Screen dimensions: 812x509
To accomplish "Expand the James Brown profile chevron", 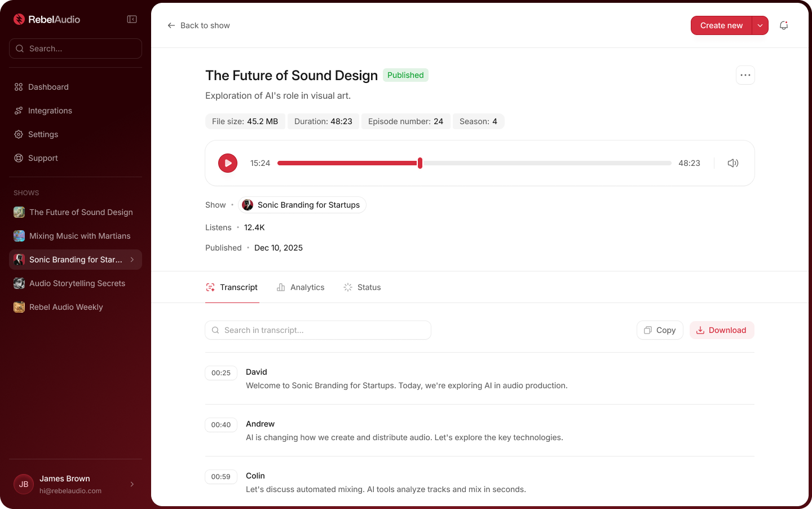I will [x=132, y=484].
